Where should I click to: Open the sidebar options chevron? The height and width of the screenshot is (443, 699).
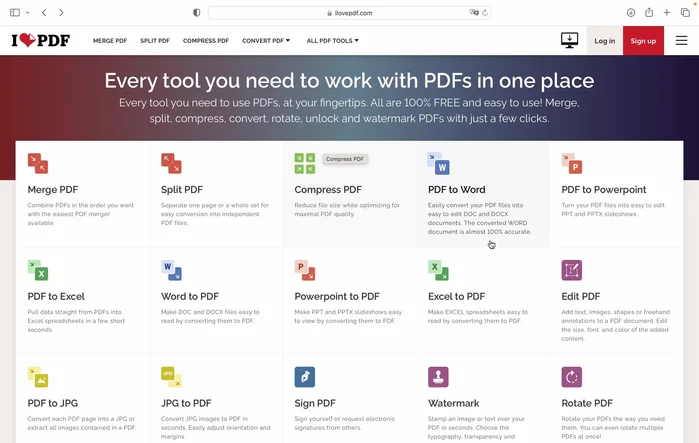tap(28, 12)
